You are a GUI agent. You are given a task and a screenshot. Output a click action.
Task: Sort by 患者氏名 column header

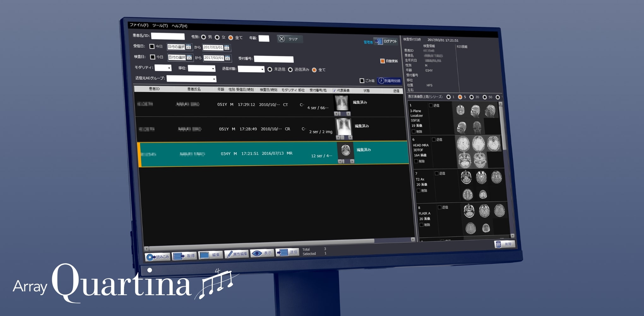click(194, 89)
